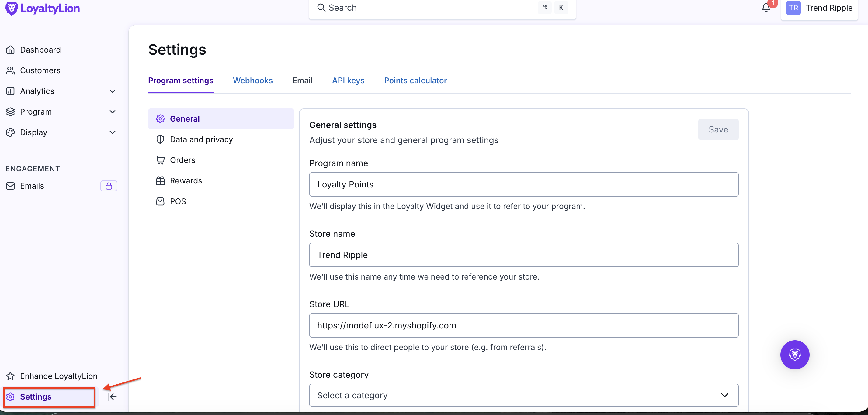Go to the Customers page
The width and height of the screenshot is (868, 415).
click(x=40, y=70)
